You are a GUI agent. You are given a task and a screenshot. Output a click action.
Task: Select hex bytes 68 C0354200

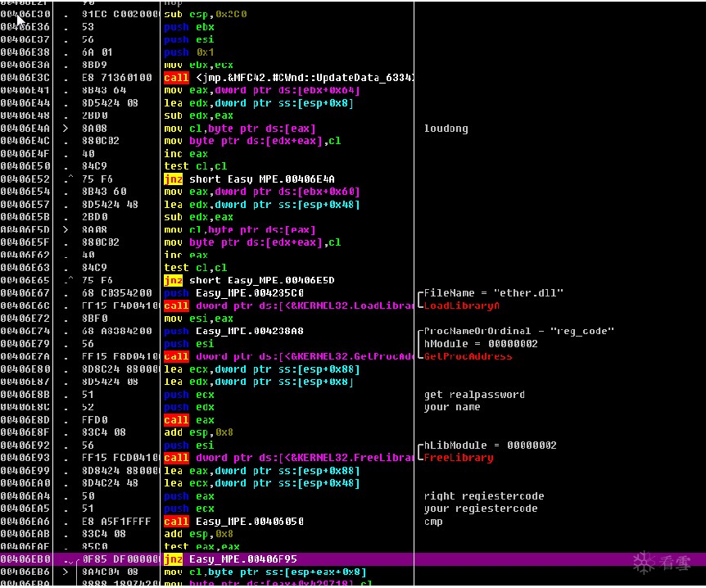tap(116, 293)
